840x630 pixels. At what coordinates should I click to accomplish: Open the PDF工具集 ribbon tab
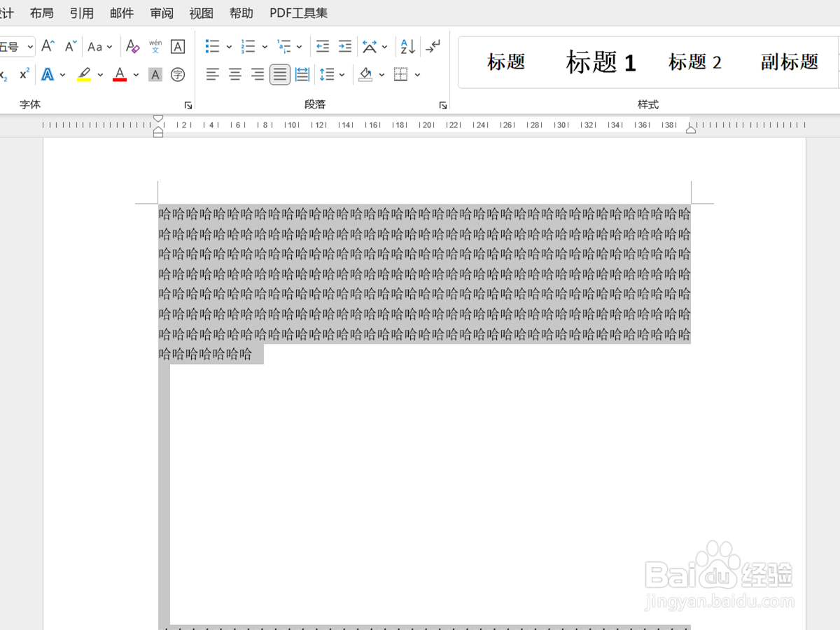298,13
